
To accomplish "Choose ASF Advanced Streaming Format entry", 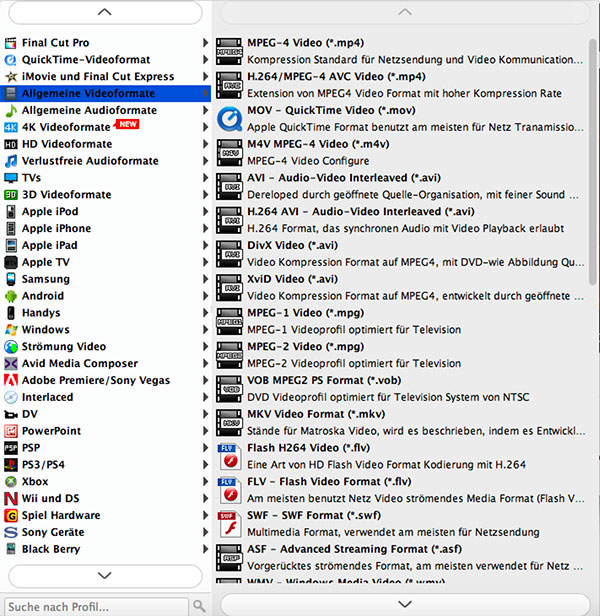I will point(401,558).
